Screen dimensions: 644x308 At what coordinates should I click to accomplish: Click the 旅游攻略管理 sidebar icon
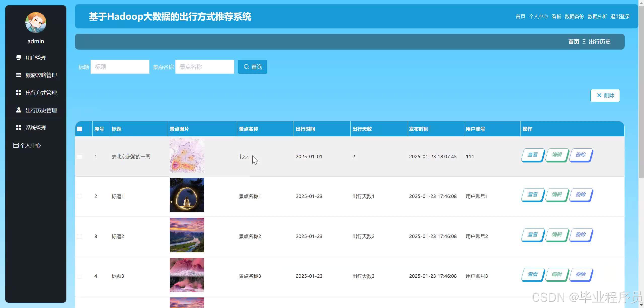pyautogui.click(x=19, y=75)
